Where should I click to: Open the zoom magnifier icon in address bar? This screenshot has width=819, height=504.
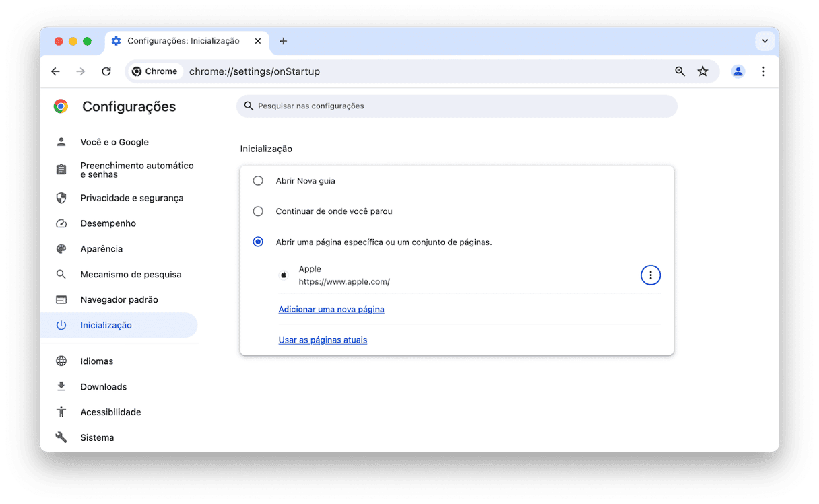pos(680,71)
